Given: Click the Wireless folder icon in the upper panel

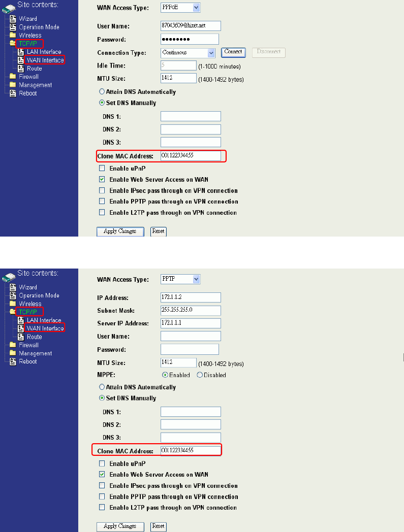Looking at the screenshot, I should click(13, 36).
